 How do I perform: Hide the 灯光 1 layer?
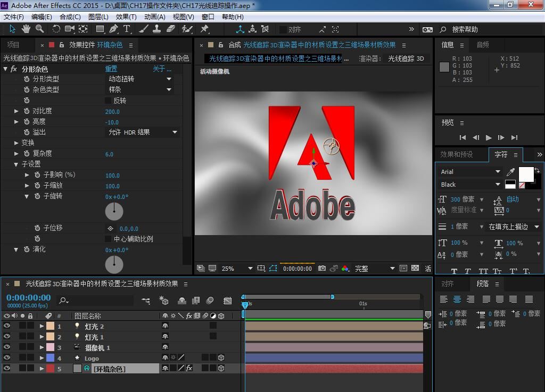[6, 337]
